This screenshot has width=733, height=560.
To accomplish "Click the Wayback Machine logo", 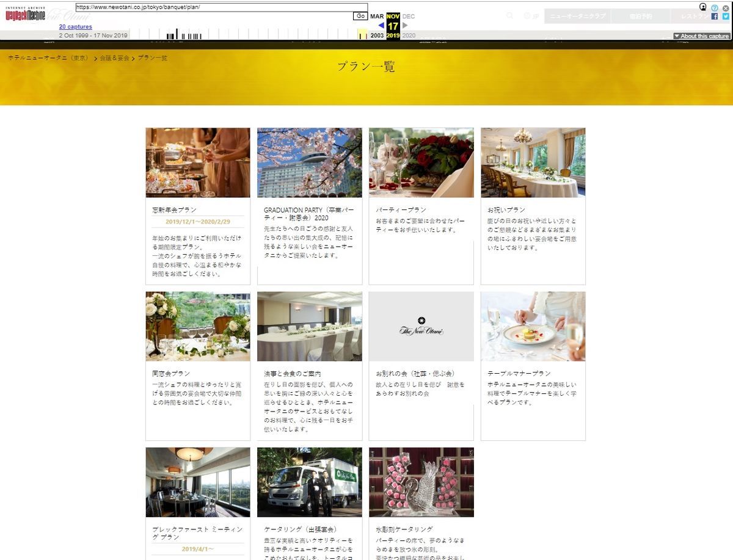I will (25, 13).
